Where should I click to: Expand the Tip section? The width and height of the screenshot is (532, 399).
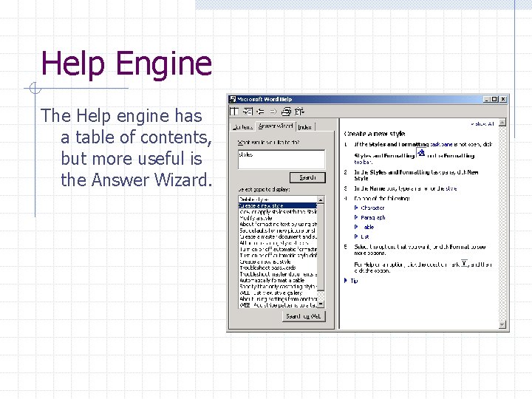[351, 281]
